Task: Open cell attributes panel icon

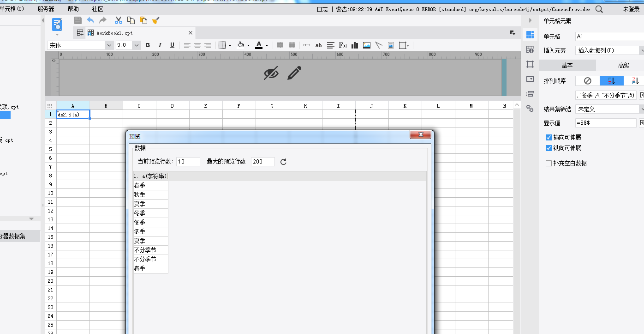Action: [530, 49]
